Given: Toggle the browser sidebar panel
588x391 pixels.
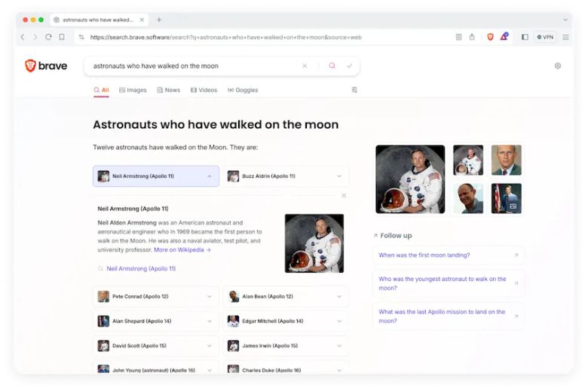Looking at the screenshot, I should [525, 37].
